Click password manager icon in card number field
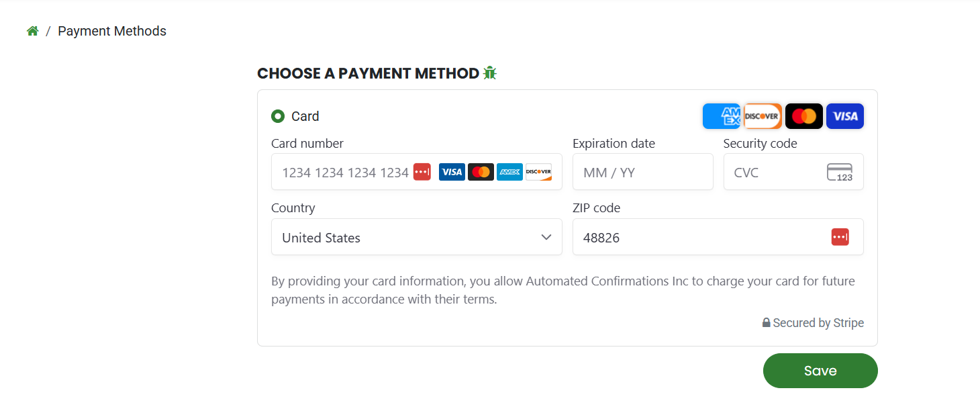The height and width of the screenshot is (413, 980). point(422,172)
